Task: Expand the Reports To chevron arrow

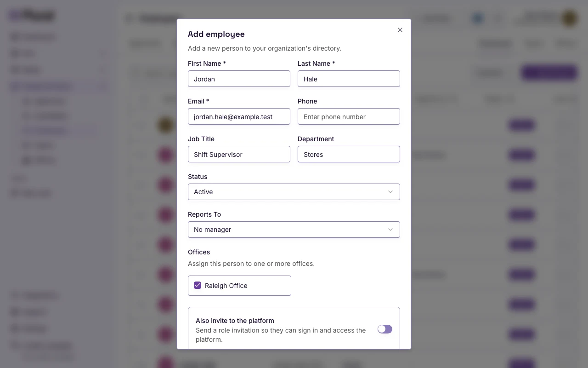Action: click(x=390, y=230)
